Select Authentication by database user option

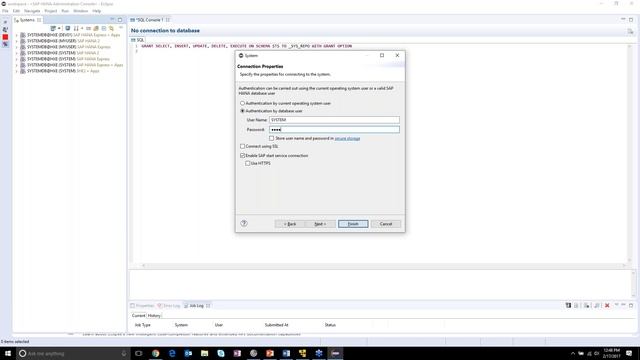click(x=242, y=111)
